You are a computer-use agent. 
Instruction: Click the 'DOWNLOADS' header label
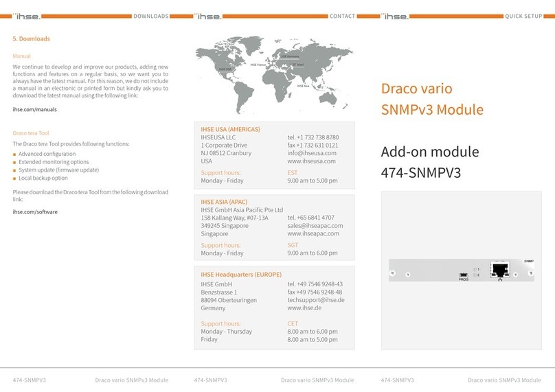point(151,16)
